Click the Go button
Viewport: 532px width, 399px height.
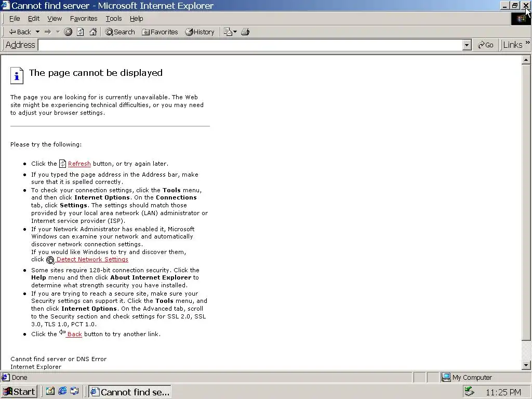(x=486, y=45)
